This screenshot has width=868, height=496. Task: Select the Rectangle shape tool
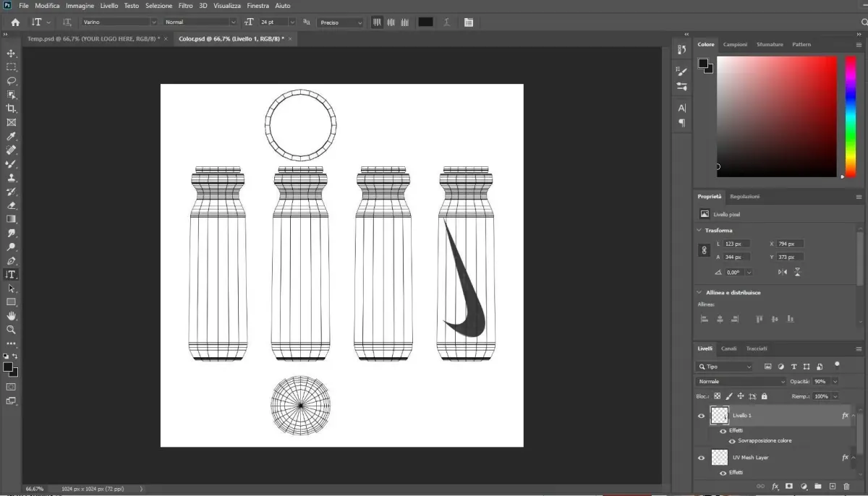tap(11, 302)
